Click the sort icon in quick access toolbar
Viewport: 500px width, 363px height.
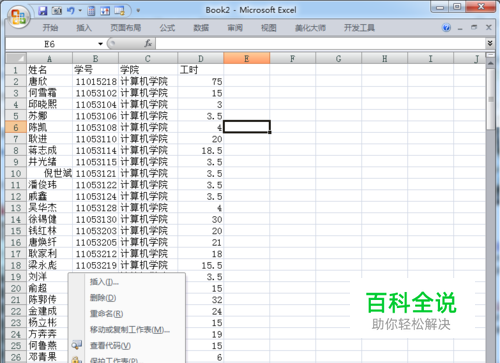105,11
